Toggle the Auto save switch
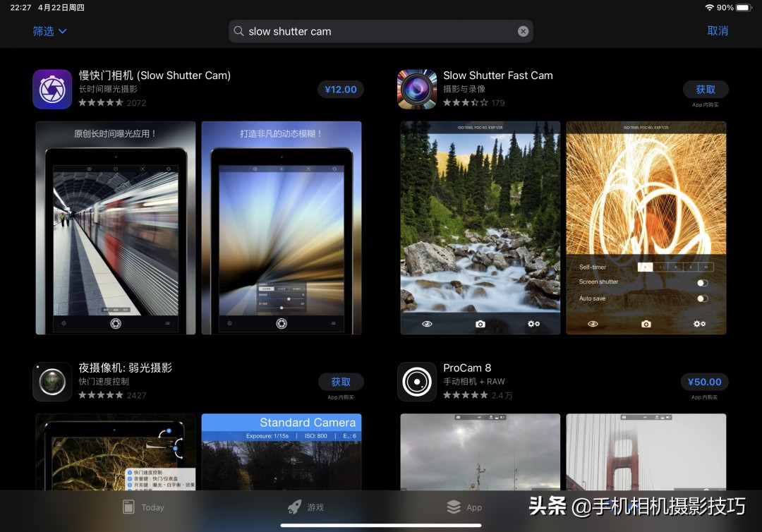Screen dimensions: 762x532 pos(702,298)
